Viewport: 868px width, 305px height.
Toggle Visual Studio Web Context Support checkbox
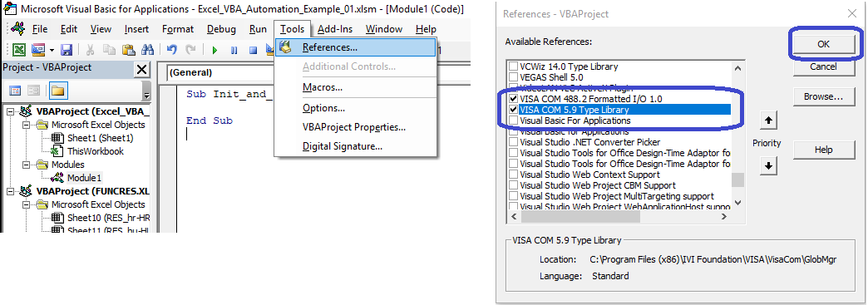(513, 175)
